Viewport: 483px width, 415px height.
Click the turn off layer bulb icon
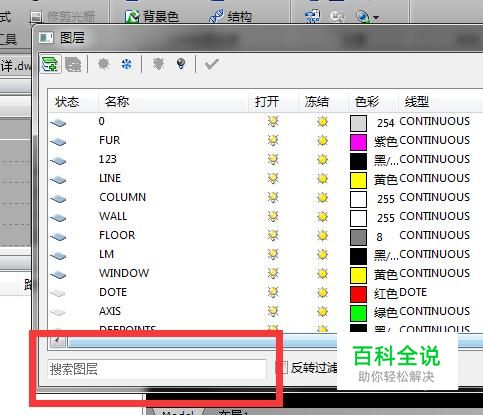coord(158,64)
